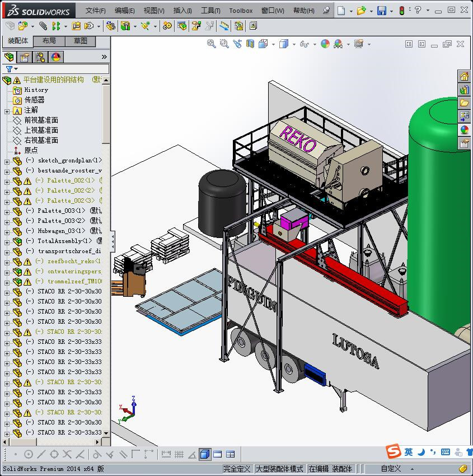Click the Previous View icon
Image resolution: width=473 pixels, height=476 pixels.
(237, 44)
